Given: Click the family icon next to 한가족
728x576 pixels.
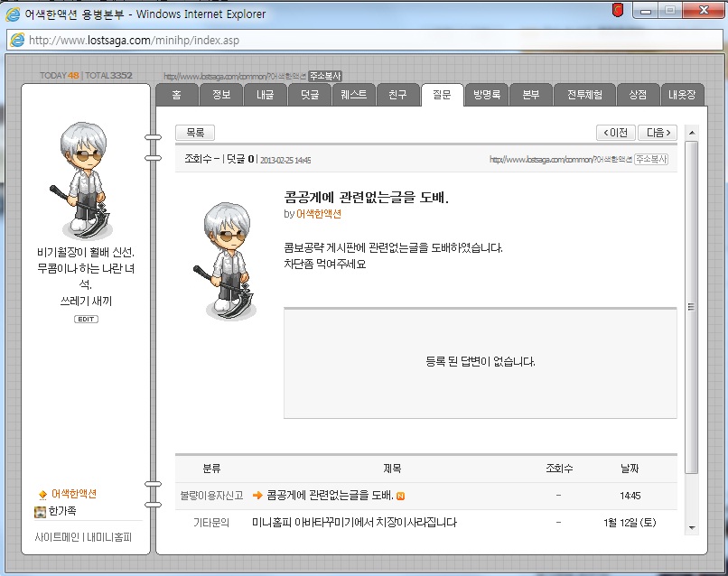Looking at the screenshot, I should tap(41, 512).
